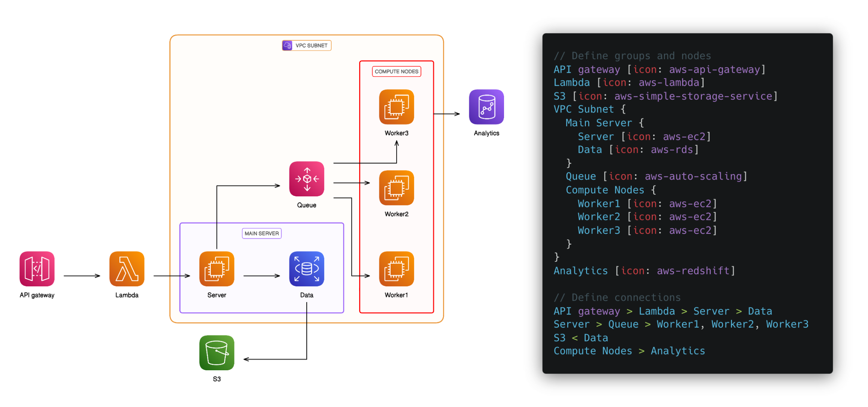Click the 'Compute Nodes > Analytics' code line
The width and height of the screenshot is (868, 407).
point(629,351)
